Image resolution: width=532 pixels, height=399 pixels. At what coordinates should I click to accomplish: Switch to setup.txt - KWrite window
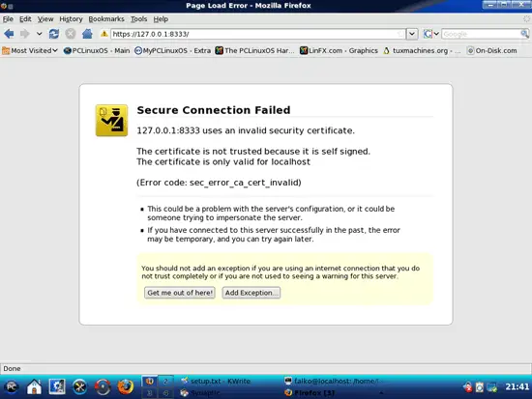click(x=216, y=381)
